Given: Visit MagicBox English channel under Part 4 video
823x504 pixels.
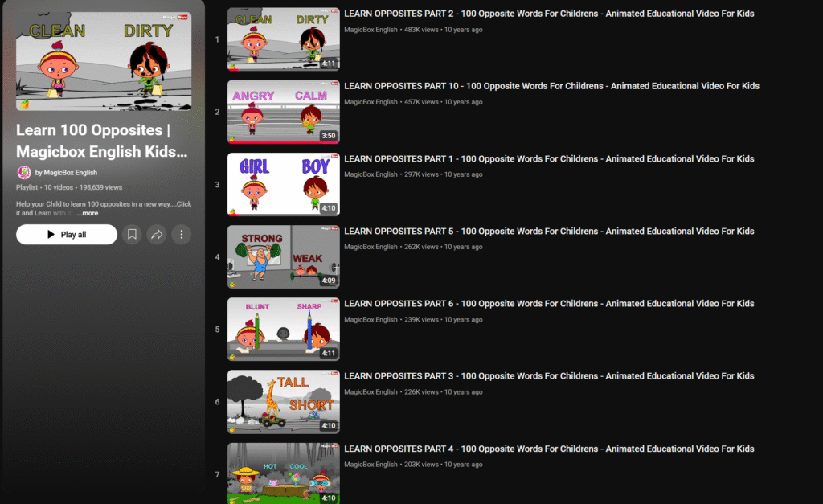Looking at the screenshot, I should pyautogui.click(x=371, y=464).
